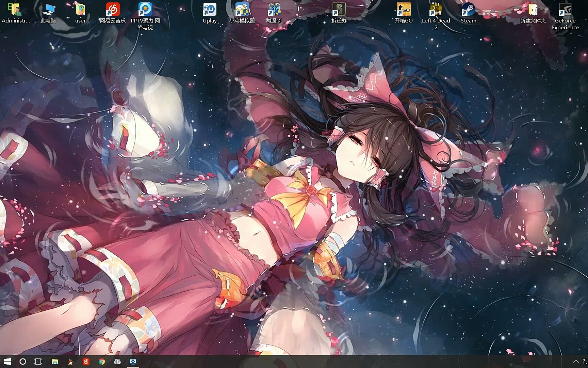The height and width of the screenshot is (368, 588).
Task: Launch the Uplay desktop shortcut
Action: click(x=210, y=14)
